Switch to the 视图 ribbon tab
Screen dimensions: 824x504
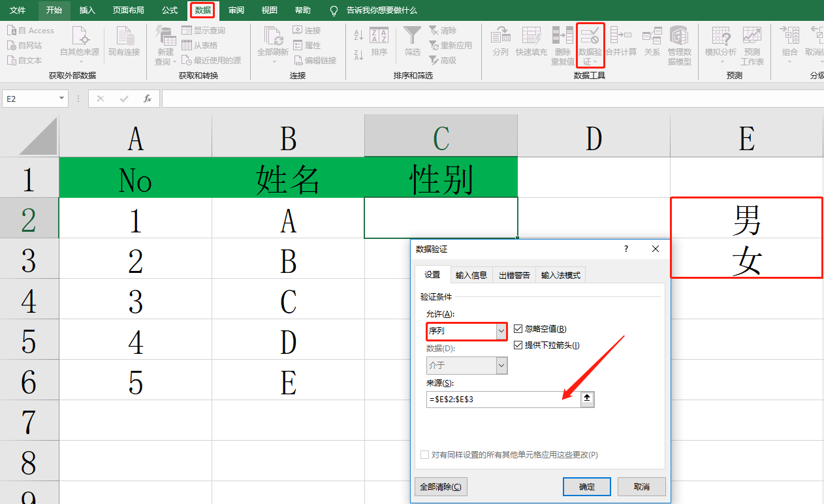269,10
